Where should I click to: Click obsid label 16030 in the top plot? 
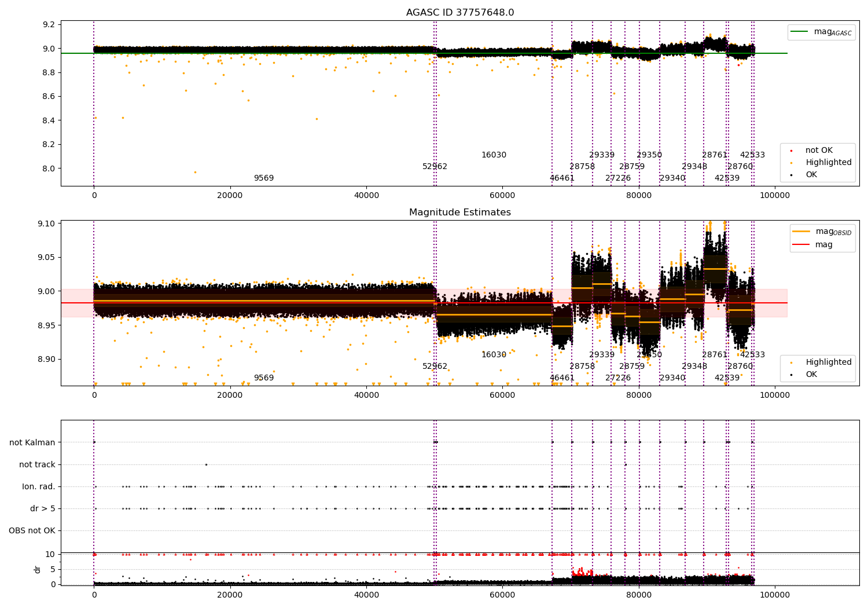[494, 155]
